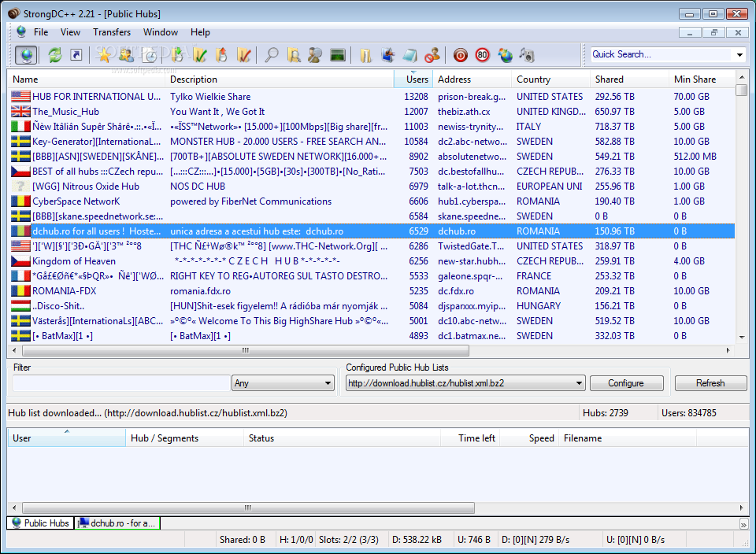This screenshot has width=756, height=554.
Task: Click the Configure button
Action: click(x=626, y=383)
